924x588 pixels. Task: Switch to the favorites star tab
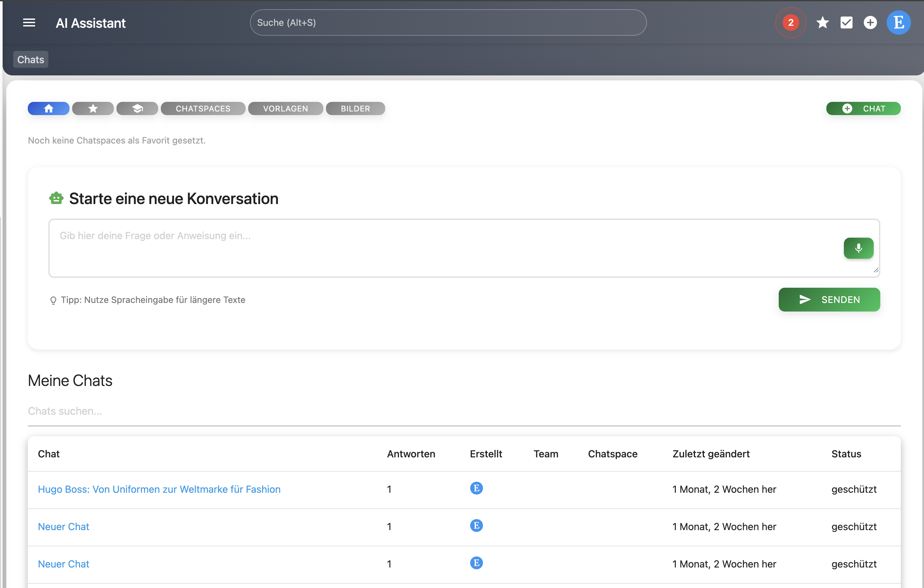click(x=93, y=108)
